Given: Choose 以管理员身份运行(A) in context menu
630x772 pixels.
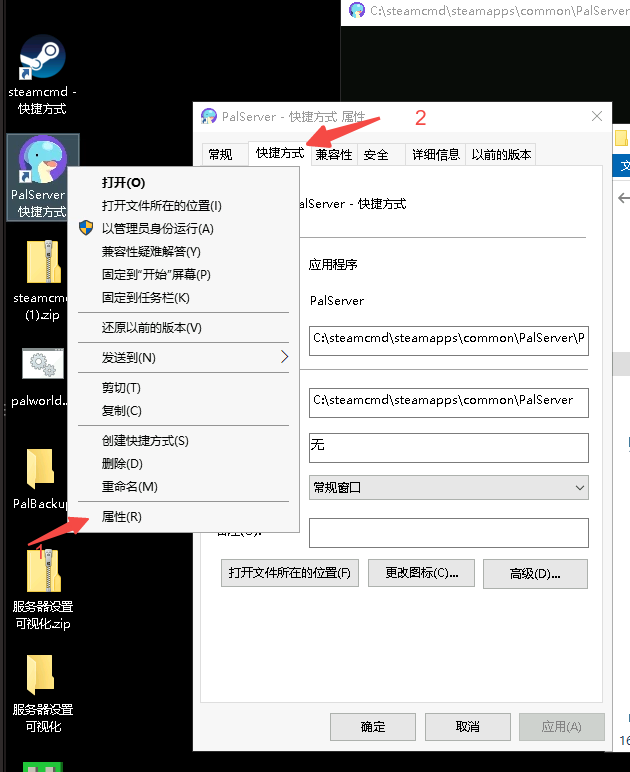Looking at the screenshot, I should [x=183, y=228].
